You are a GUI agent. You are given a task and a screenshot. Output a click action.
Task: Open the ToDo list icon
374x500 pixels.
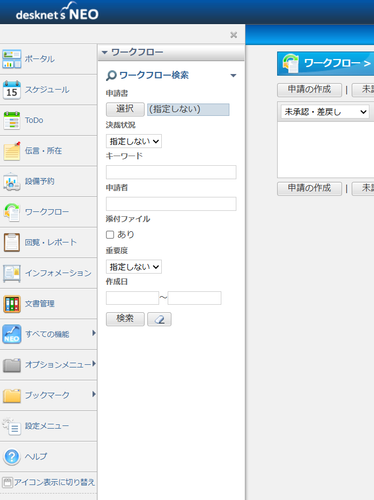tap(12, 120)
